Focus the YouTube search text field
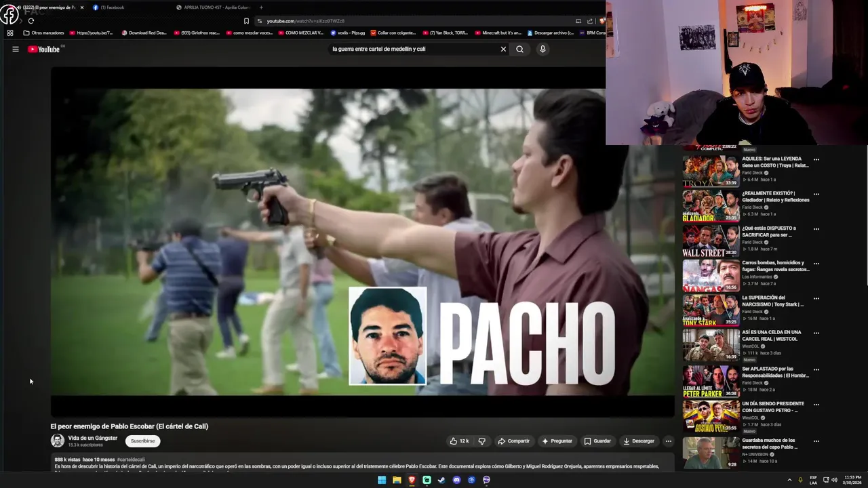This screenshot has height=488, width=868. pyautogui.click(x=414, y=49)
